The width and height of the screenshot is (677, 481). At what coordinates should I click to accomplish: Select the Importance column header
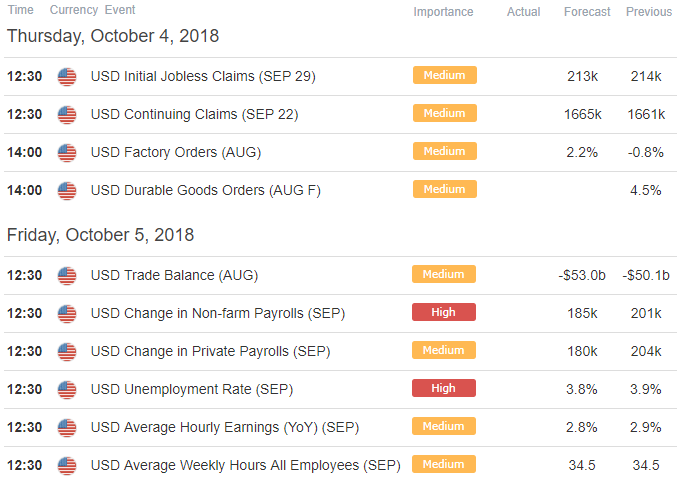pos(443,12)
